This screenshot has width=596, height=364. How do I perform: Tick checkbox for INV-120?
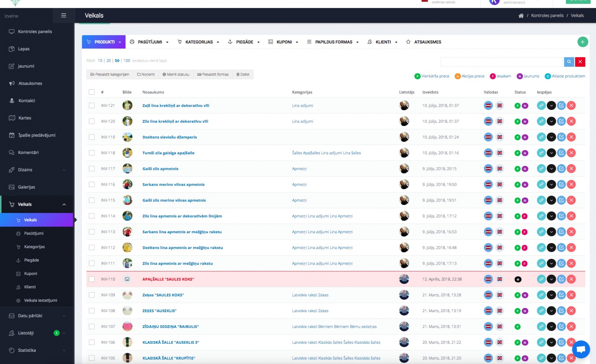[x=91, y=121]
